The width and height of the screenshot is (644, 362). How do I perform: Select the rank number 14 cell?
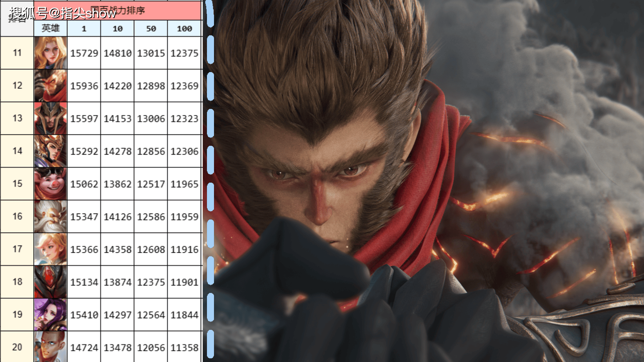pos(17,151)
